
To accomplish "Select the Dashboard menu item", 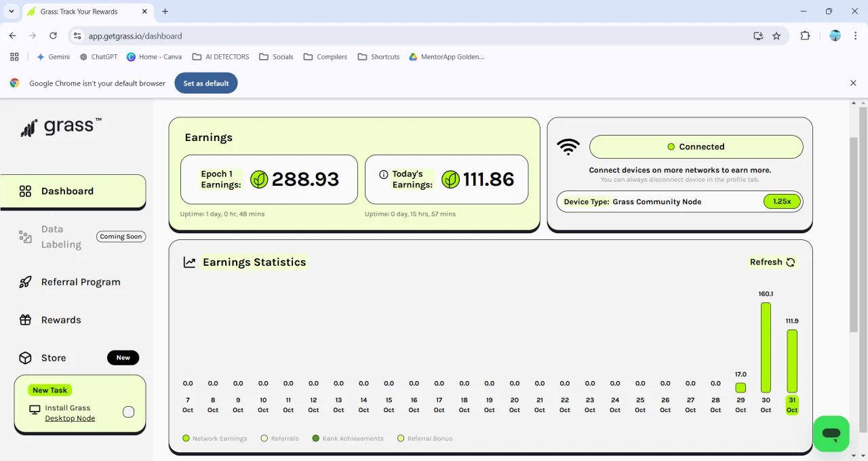I will (73, 191).
